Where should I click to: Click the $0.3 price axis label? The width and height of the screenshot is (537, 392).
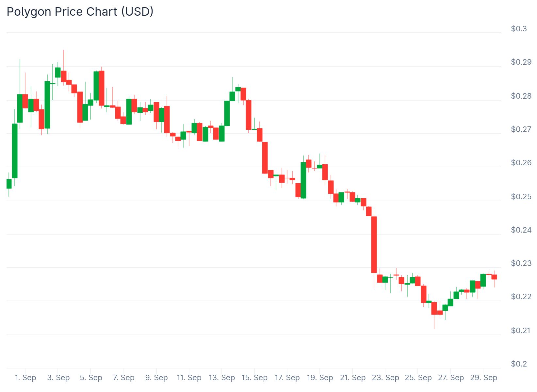point(519,29)
